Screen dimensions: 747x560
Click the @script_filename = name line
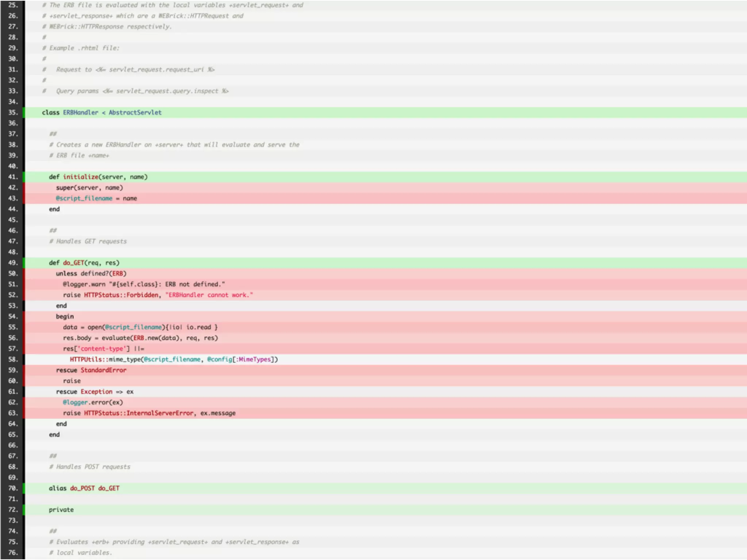coord(96,198)
